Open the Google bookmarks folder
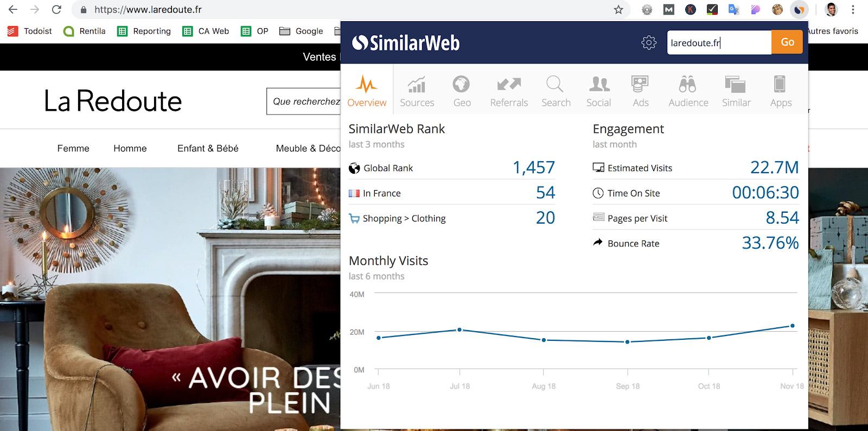Viewport: 868px width, 431px height. (x=301, y=31)
